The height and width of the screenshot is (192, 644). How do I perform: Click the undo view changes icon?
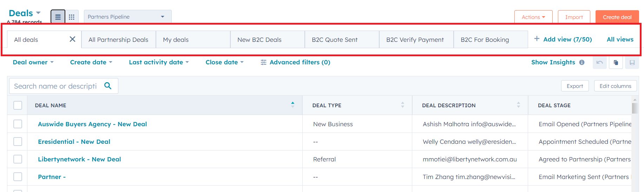[x=599, y=63]
